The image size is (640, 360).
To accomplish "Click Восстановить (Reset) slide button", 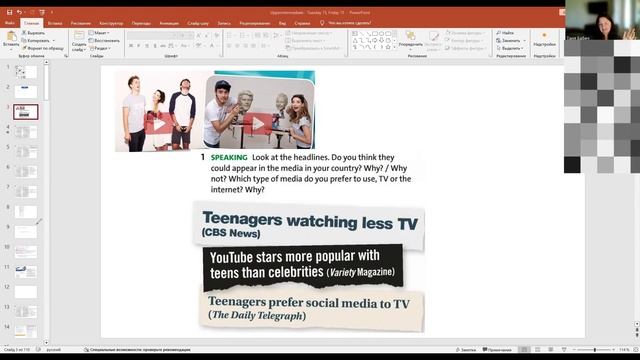I will tap(104, 40).
